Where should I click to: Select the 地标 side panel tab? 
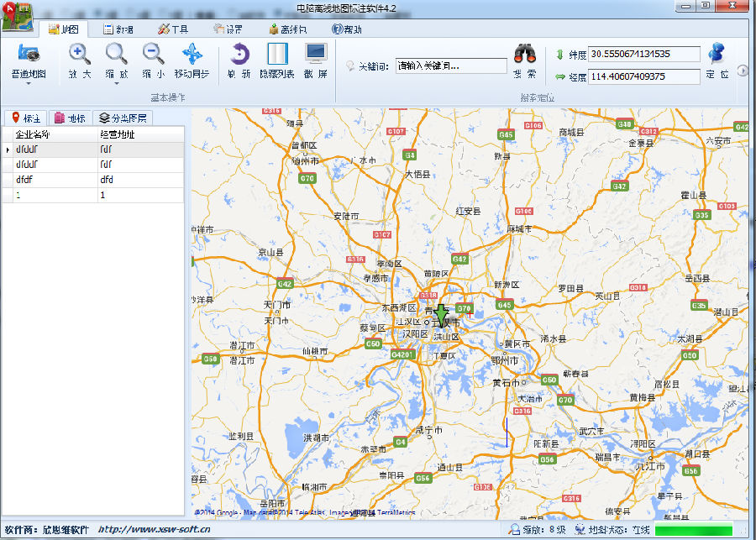[70, 118]
